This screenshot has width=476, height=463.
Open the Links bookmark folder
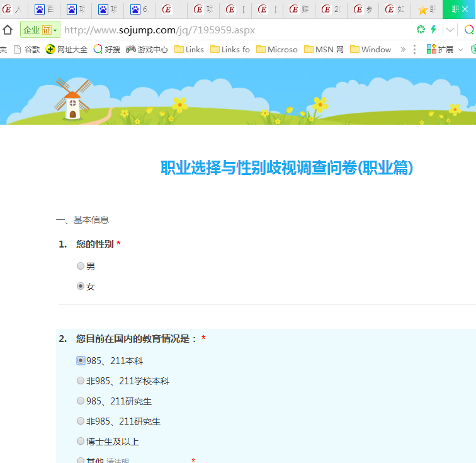(189, 50)
